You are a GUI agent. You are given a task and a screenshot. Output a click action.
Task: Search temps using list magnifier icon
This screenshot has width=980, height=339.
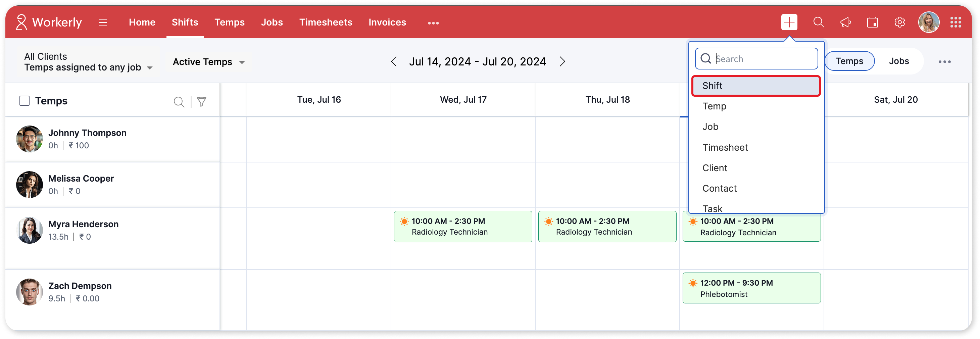point(179,102)
